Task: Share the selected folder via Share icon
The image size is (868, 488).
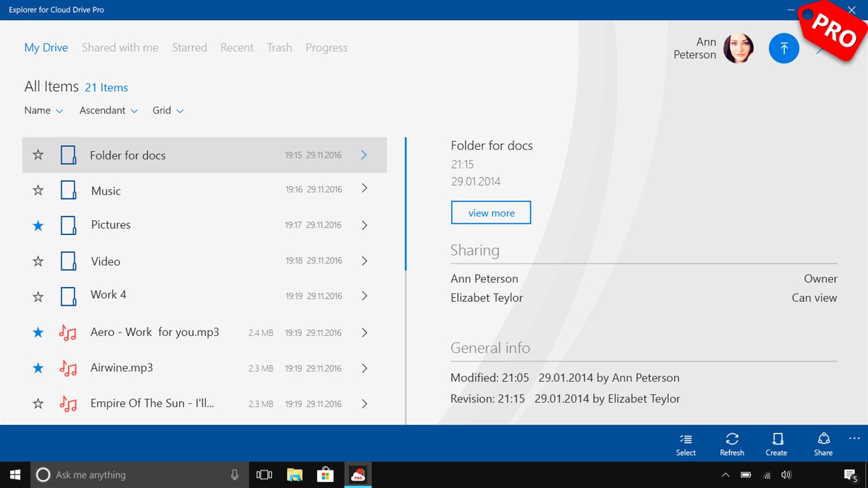Action: click(x=823, y=443)
